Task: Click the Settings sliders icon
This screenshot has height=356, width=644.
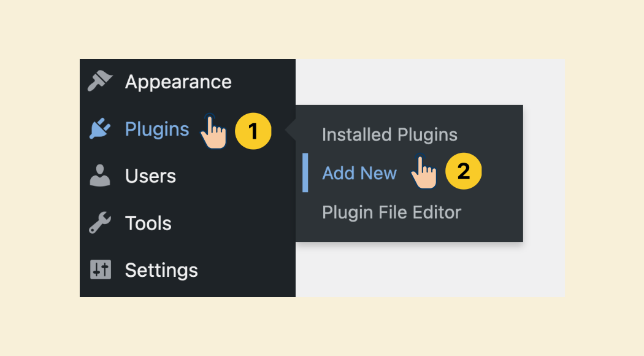Action: tap(101, 269)
